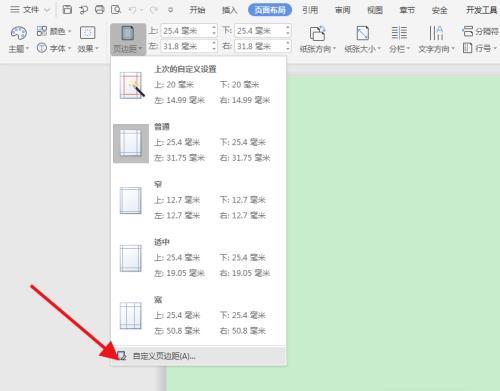Viewport: 500px width, 391px height.
Task: Switch to the 引用 tab
Action: (310, 10)
